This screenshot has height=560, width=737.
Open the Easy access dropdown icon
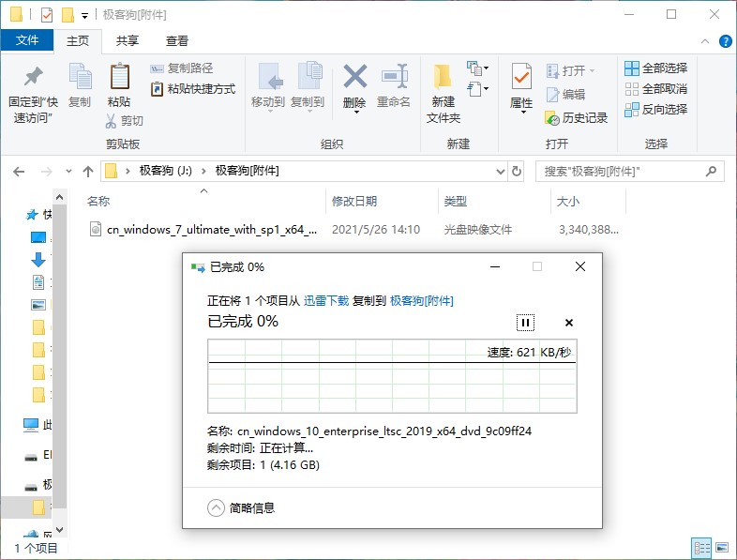coord(477,89)
